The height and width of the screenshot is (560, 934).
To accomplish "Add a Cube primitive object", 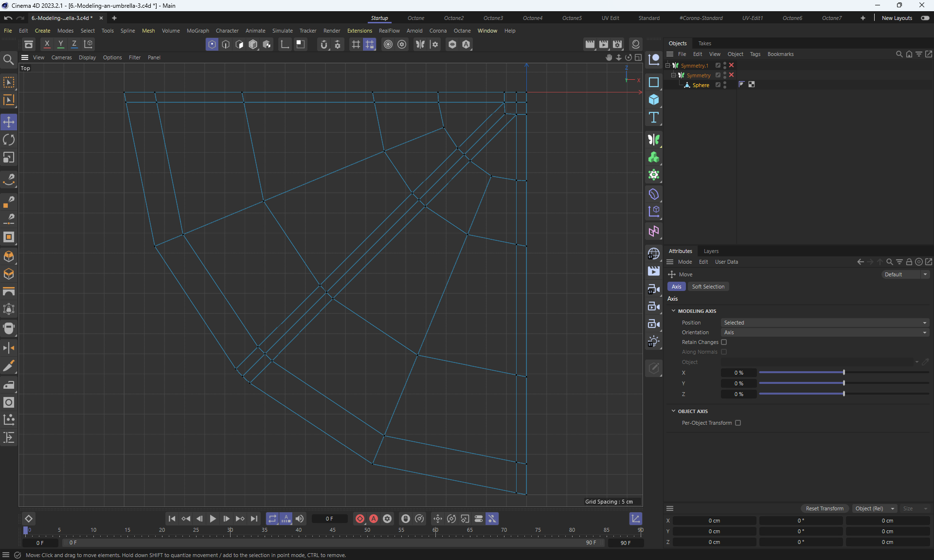I will 654,100.
